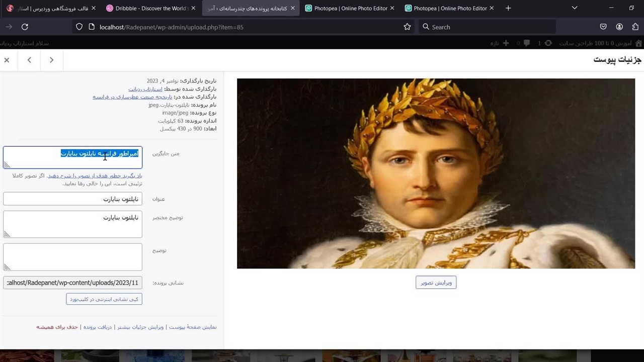The image size is (644, 362).
Task: Expand the list all tabs dropdown arrow
Action: pyautogui.click(x=575, y=8)
